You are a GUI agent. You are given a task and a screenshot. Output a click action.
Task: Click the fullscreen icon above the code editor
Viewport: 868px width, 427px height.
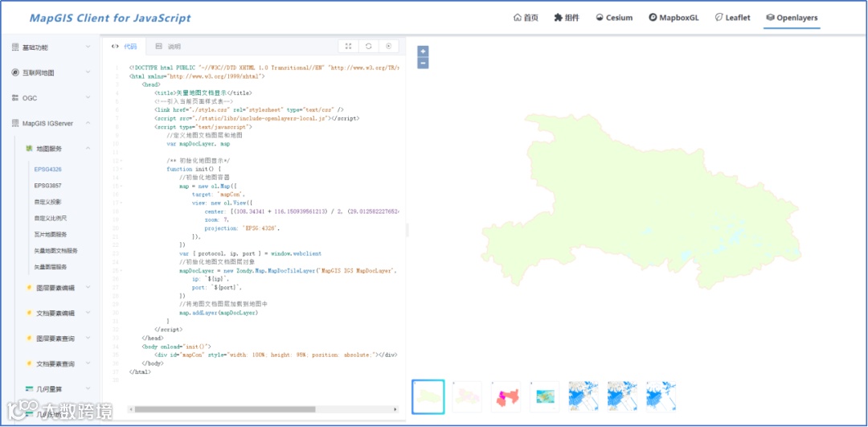348,47
